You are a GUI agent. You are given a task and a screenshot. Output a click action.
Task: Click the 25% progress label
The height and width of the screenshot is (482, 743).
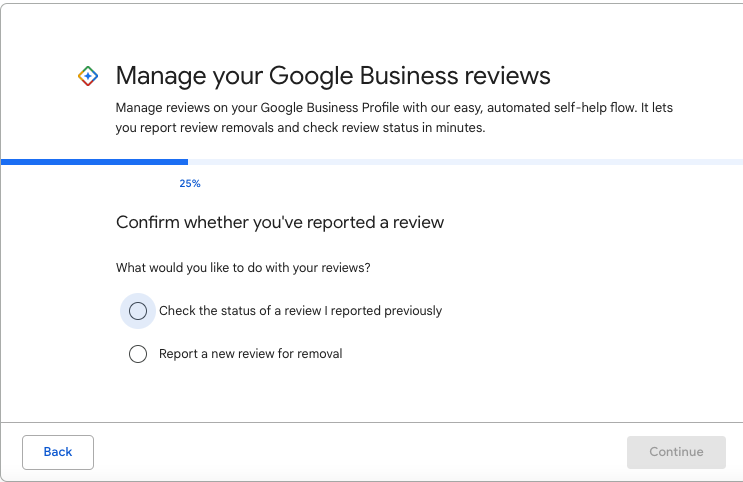click(x=190, y=184)
